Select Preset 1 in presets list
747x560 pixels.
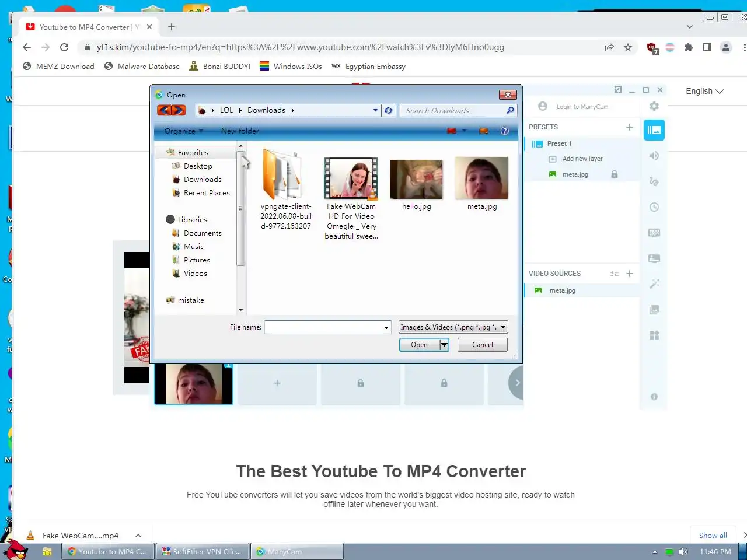pos(582,143)
